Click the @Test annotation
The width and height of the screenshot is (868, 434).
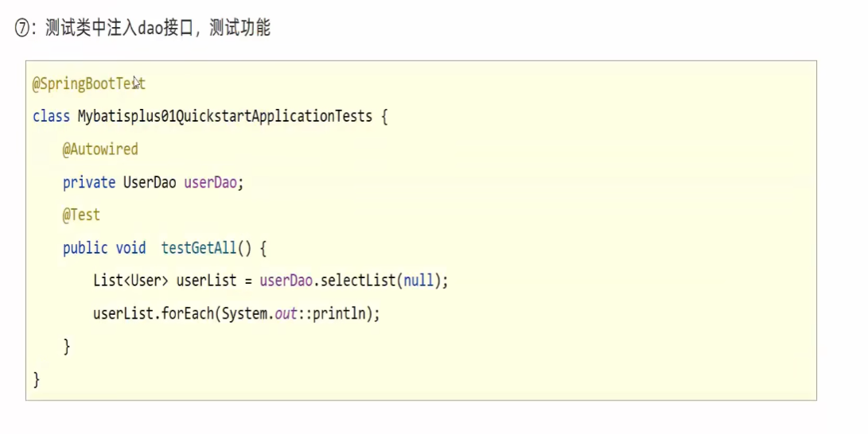point(81,215)
